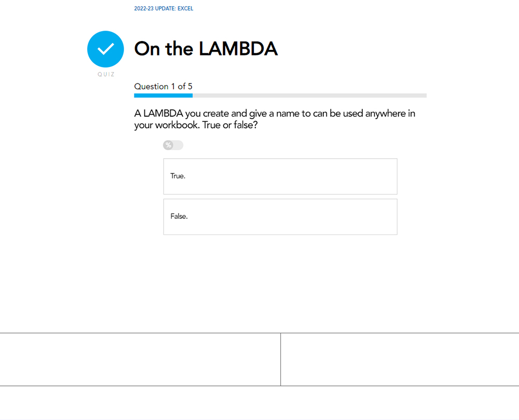Click the "On the LAMBDA" quiz heading

coord(206,49)
